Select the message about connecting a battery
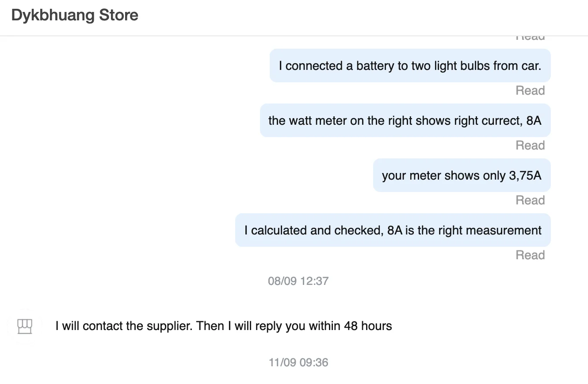Screen dimensions: 588x384 click(410, 66)
